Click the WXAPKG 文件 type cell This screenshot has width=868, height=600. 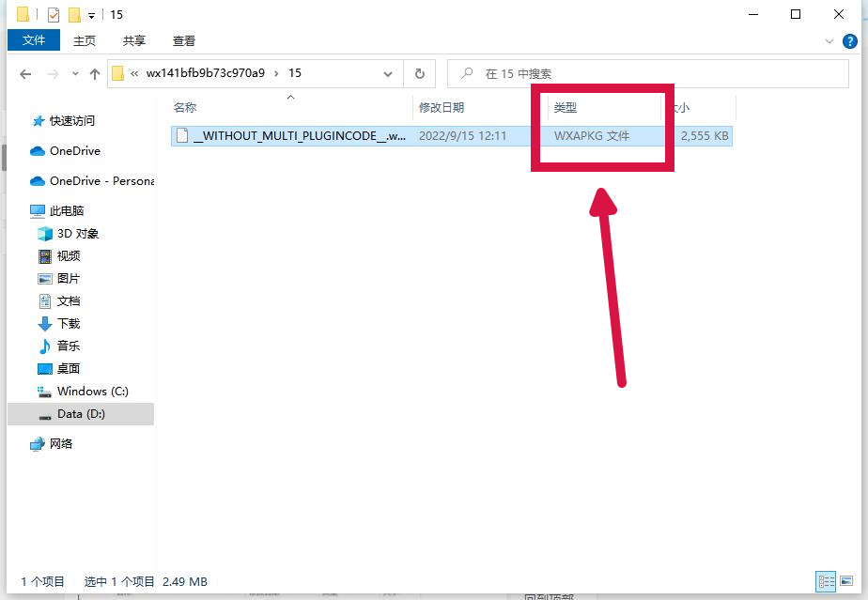tap(592, 135)
